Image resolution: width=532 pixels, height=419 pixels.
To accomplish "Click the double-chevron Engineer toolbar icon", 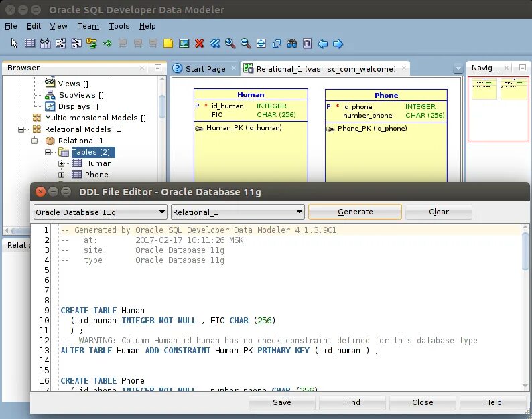I will pos(215,44).
